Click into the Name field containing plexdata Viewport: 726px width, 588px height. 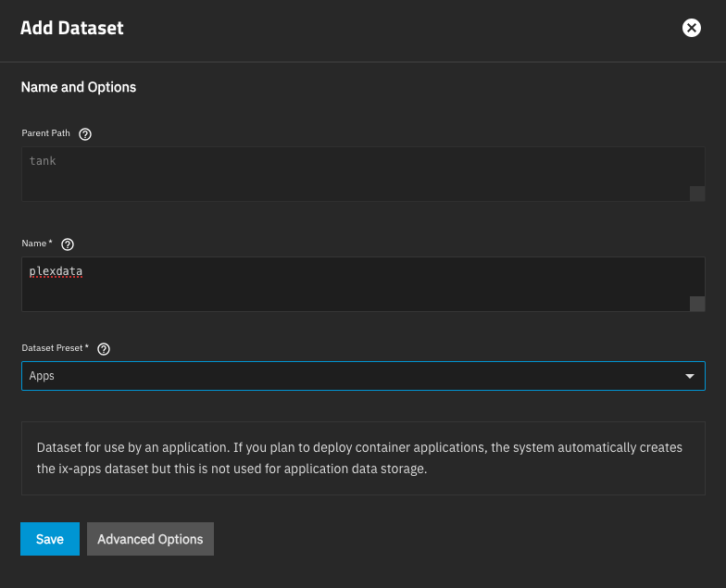pos(363,284)
